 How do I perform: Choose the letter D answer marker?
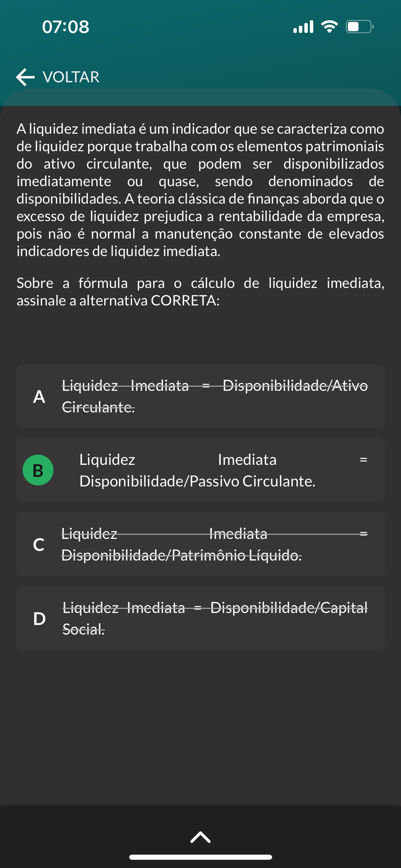[x=39, y=618]
